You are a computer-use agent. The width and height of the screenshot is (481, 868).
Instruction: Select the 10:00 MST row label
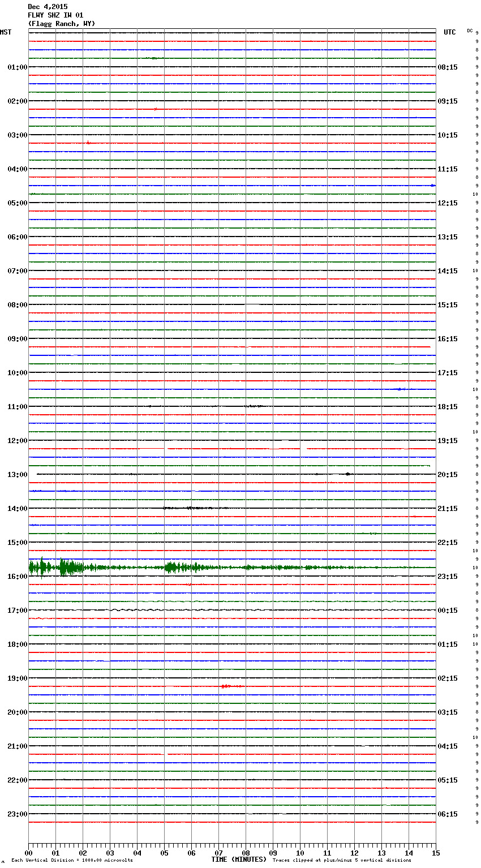point(17,373)
